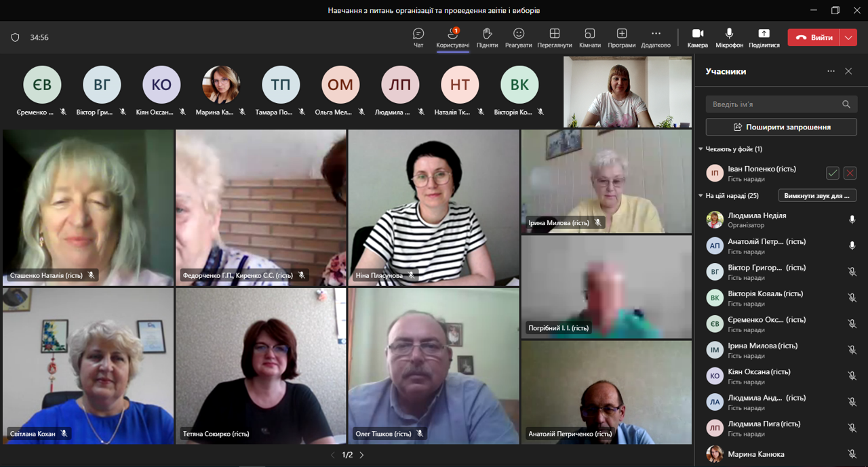Screen dimensions: 868x467
Task: Open More (Додатково) three-dots menu
Action: pyautogui.click(x=655, y=34)
